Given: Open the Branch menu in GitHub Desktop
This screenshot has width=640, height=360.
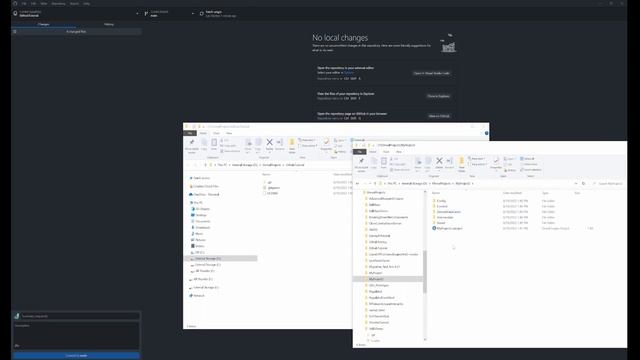Looking at the screenshot, I should coord(74,3).
